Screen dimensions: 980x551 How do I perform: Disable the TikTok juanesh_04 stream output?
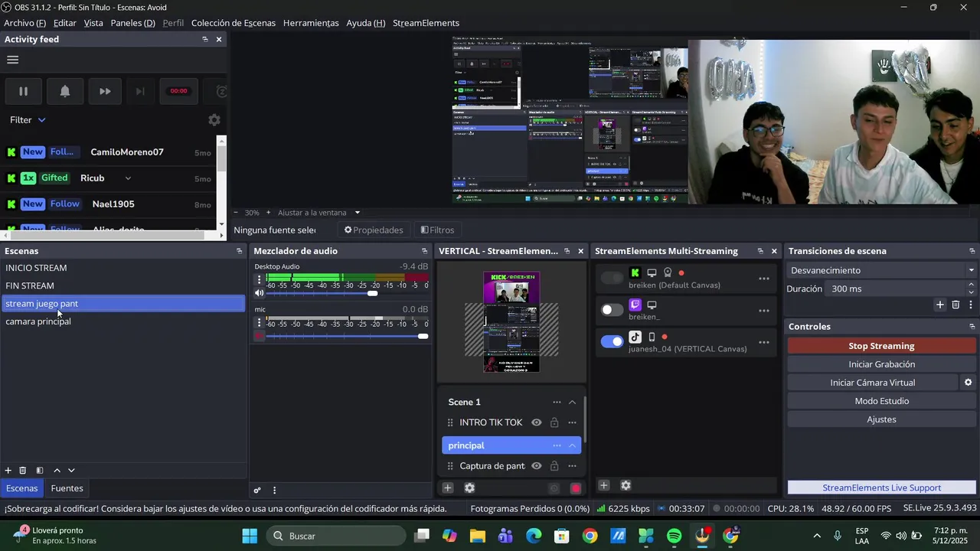(x=612, y=341)
